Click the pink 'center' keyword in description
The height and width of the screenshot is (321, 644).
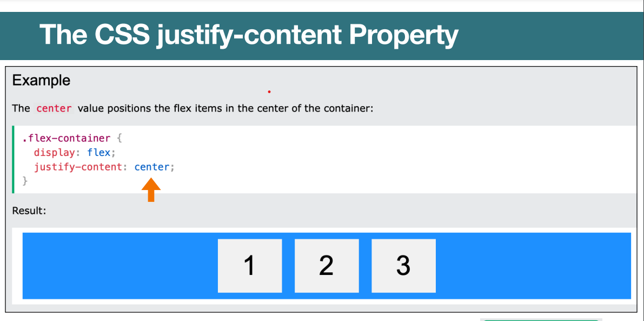[x=54, y=109]
